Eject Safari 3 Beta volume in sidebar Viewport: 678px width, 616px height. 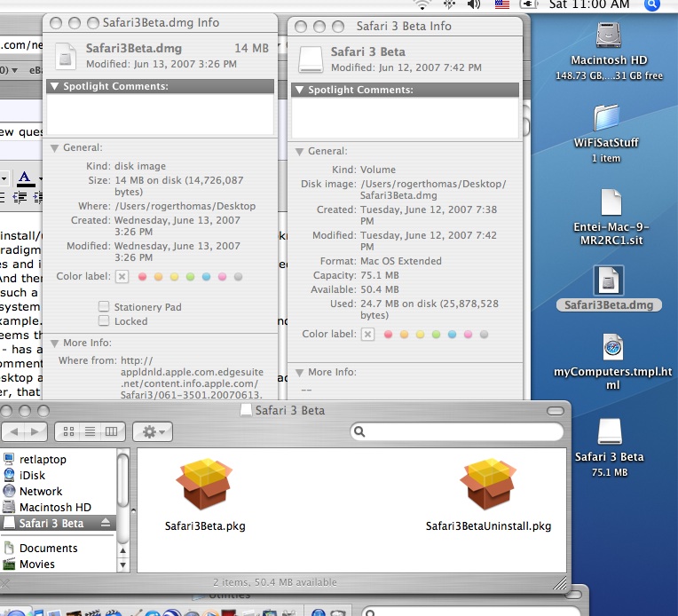[x=106, y=523]
